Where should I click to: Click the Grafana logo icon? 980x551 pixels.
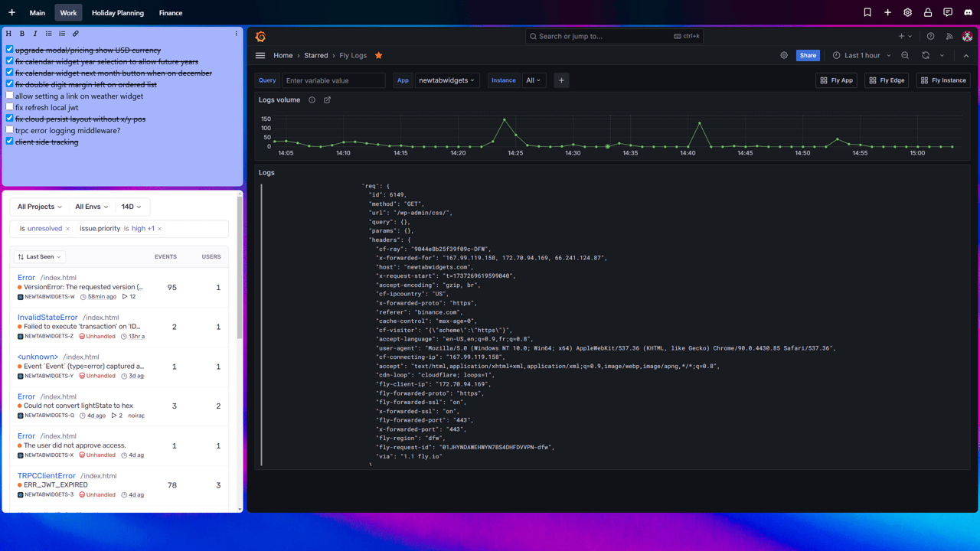260,36
